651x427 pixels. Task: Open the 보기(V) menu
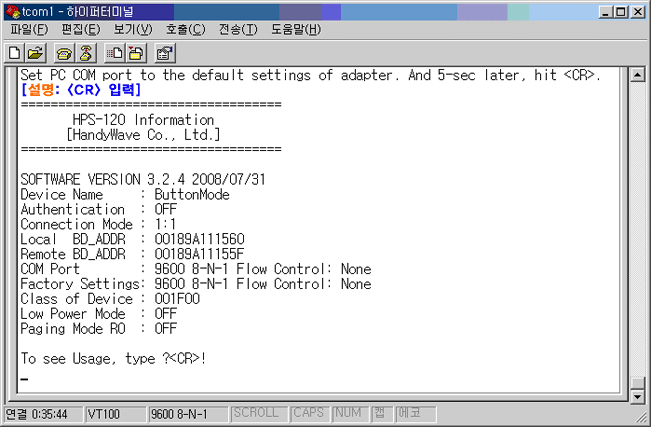click(133, 29)
